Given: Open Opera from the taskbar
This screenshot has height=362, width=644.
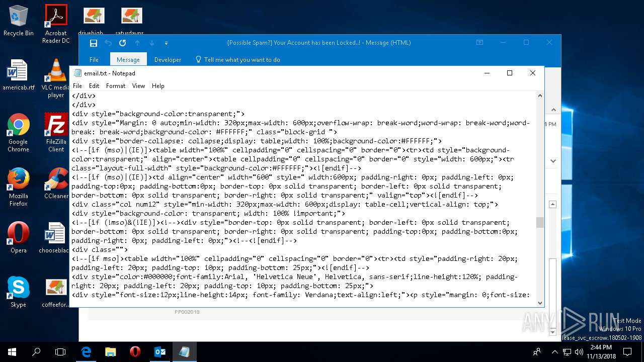Looking at the screenshot, I should pyautogui.click(x=135, y=352).
